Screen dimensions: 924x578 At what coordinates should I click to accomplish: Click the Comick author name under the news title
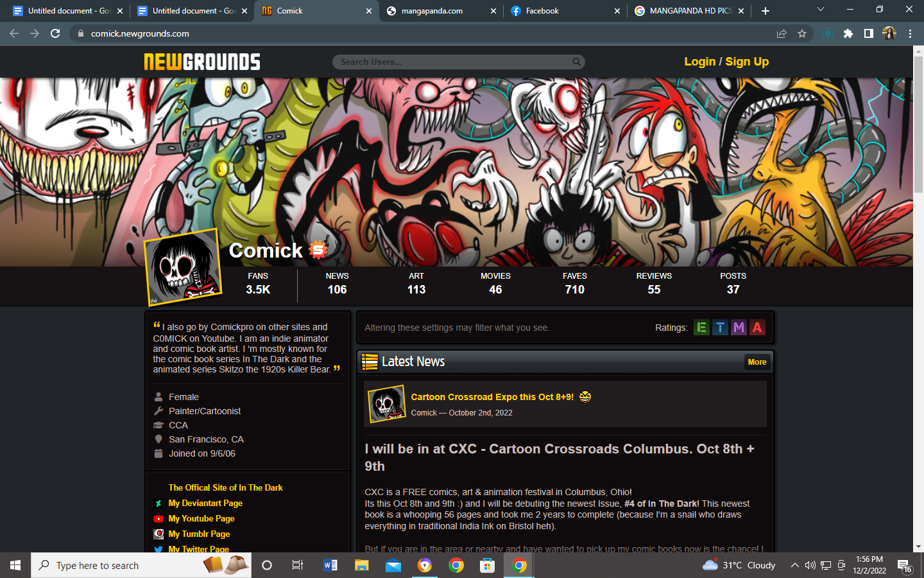pos(424,413)
